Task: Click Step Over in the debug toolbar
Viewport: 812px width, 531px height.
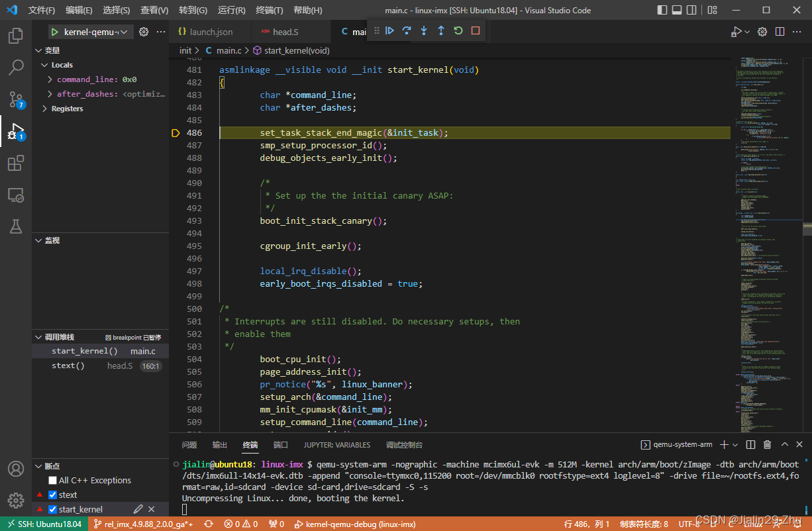Action: point(407,30)
